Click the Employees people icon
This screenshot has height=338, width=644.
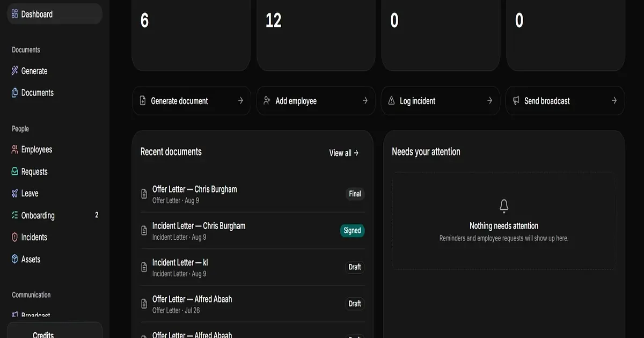[15, 150]
